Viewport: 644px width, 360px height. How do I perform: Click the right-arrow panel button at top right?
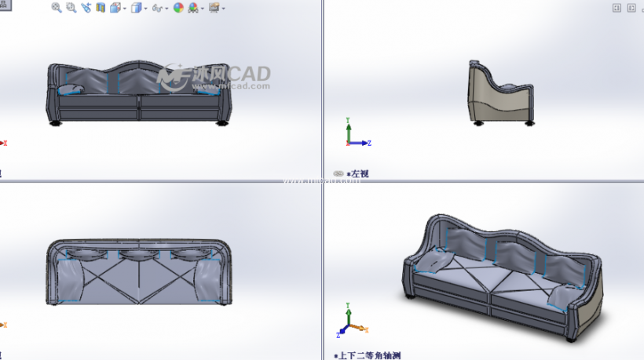(x=631, y=8)
